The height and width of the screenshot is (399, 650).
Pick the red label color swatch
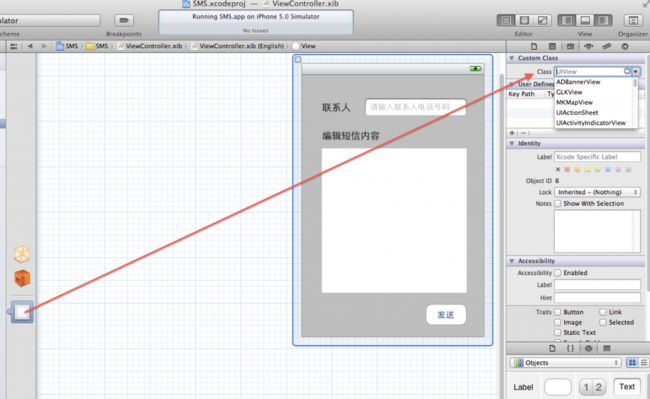(x=567, y=169)
